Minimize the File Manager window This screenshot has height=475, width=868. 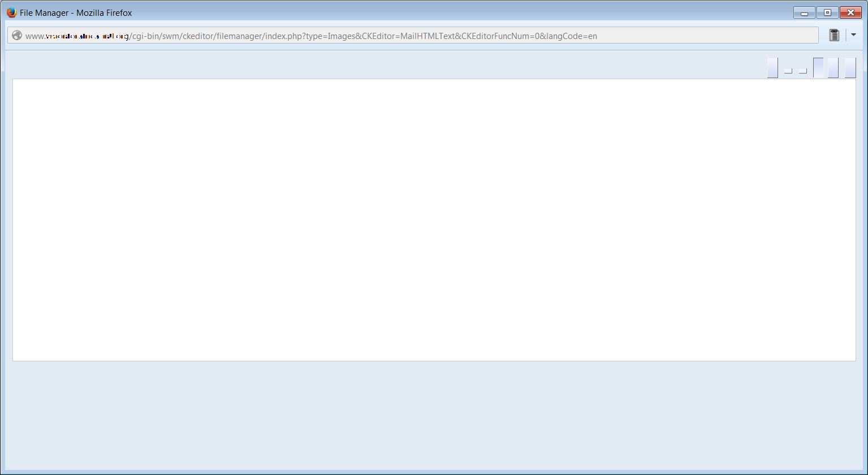804,12
